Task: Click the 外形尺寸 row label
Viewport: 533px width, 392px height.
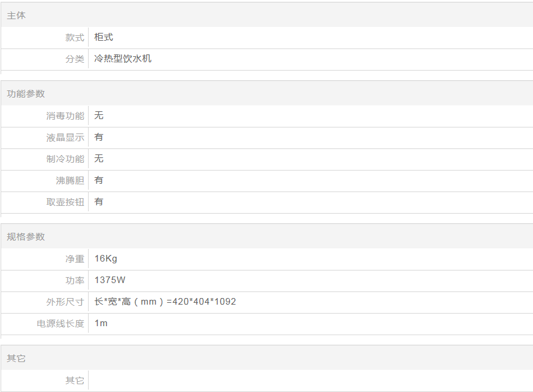Action: pyautogui.click(x=65, y=302)
